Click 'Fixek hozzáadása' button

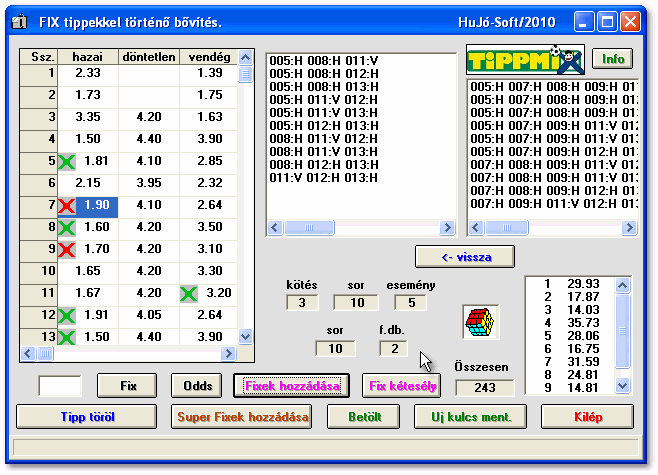point(292,386)
